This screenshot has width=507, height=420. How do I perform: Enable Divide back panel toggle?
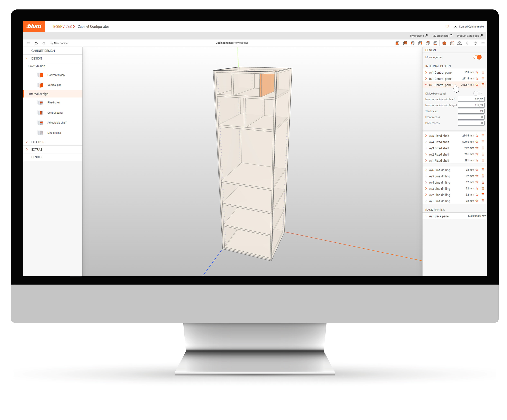[x=477, y=93]
